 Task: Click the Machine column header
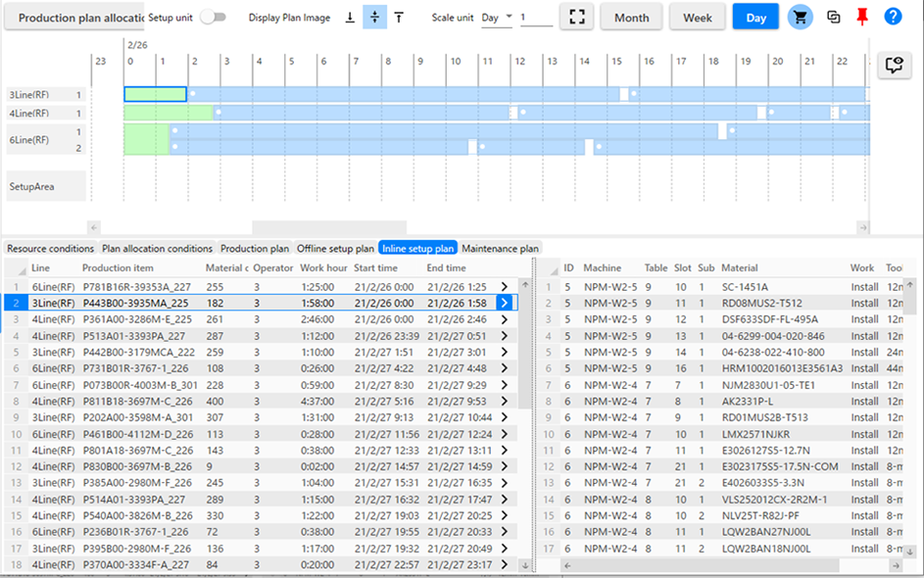point(602,267)
